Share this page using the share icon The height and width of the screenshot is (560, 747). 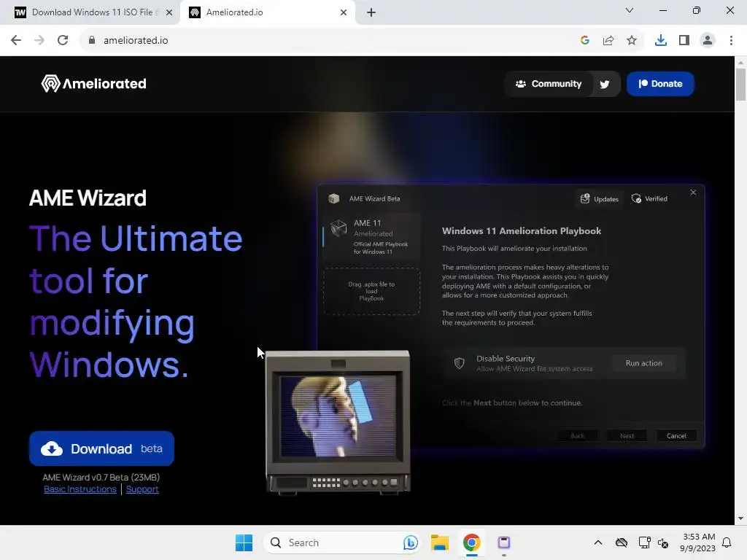pos(608,41)
